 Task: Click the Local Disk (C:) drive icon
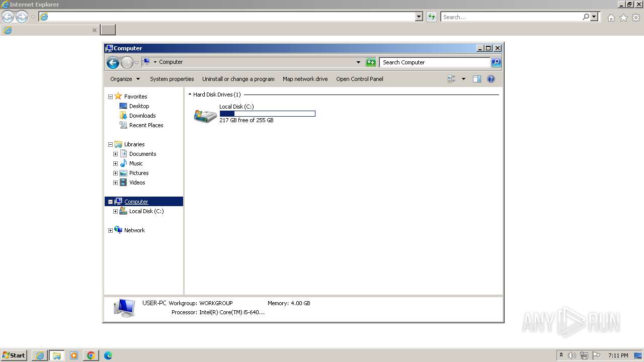[x=205, y=116]
